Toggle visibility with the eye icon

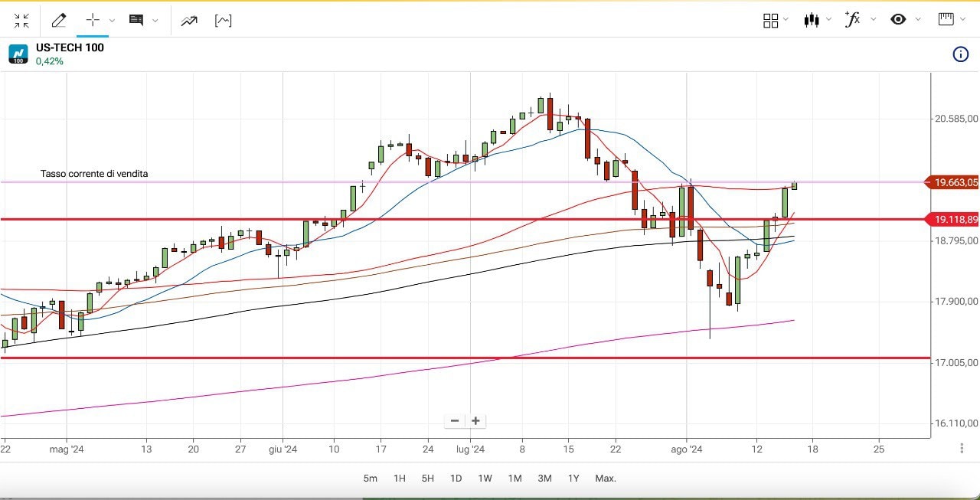tap(898, 20)
